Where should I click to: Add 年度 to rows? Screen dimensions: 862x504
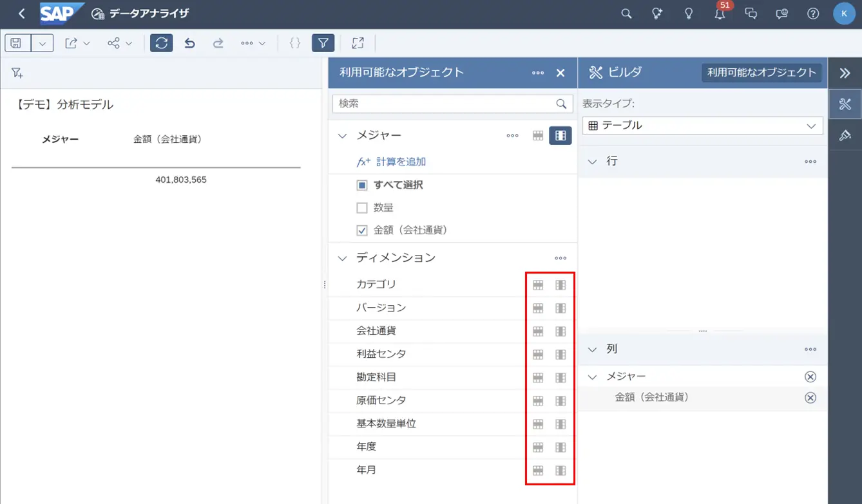point(538,447)
